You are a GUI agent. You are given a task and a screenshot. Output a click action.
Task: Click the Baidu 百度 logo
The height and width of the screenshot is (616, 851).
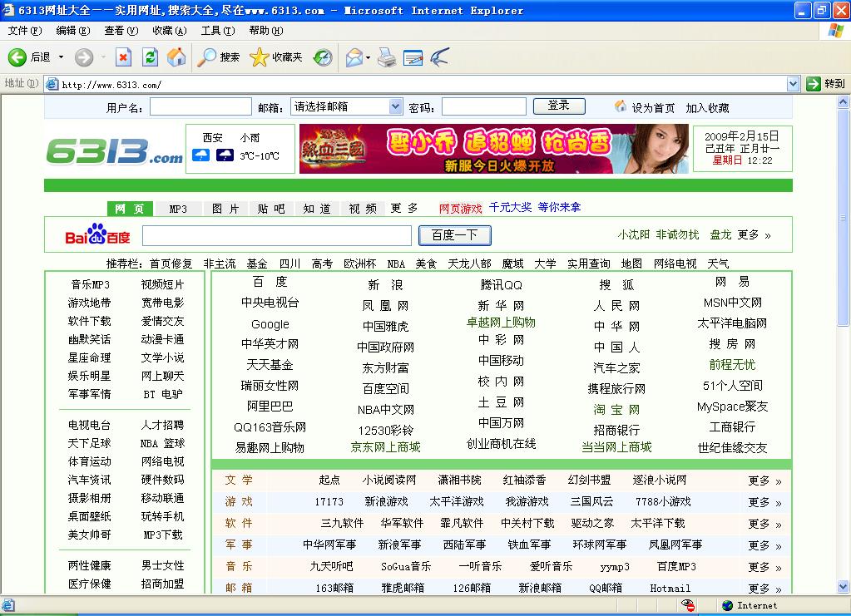[x=98, y=235]
